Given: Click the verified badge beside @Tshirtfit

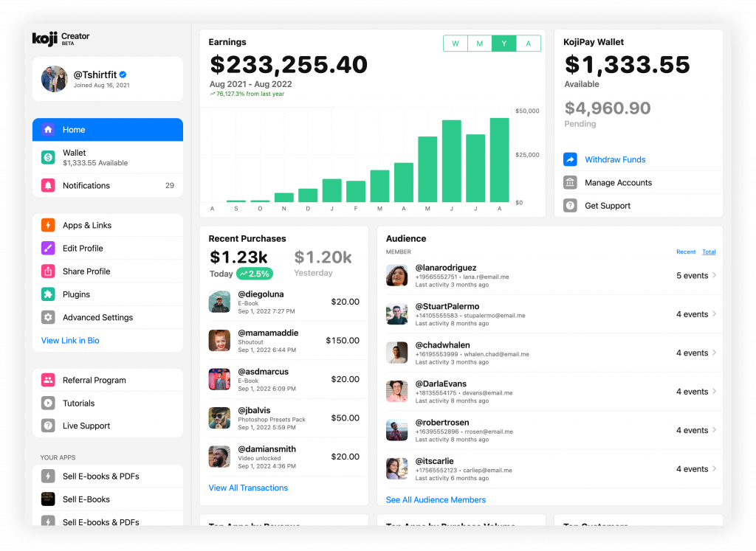Looking at the screenshot, I should tap(123, 74).
